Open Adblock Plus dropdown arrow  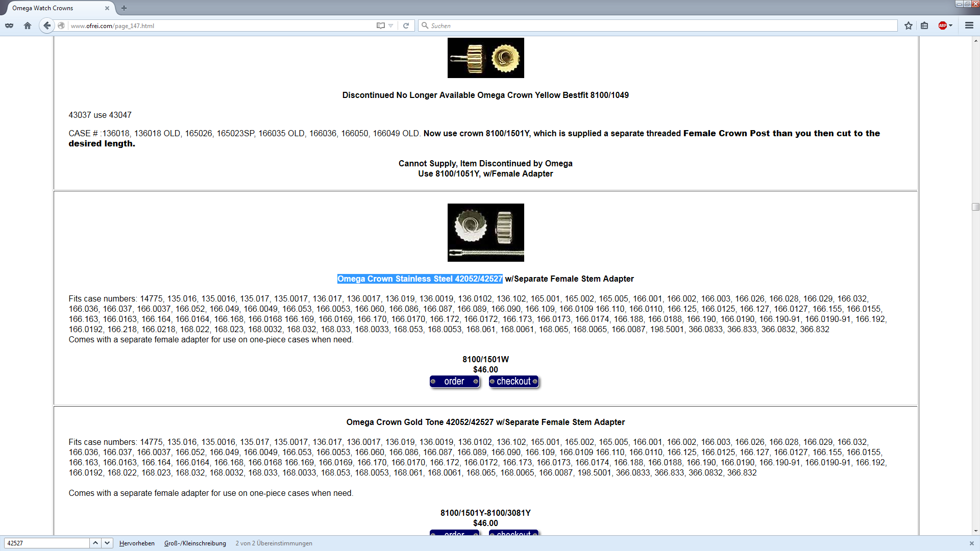951,26
